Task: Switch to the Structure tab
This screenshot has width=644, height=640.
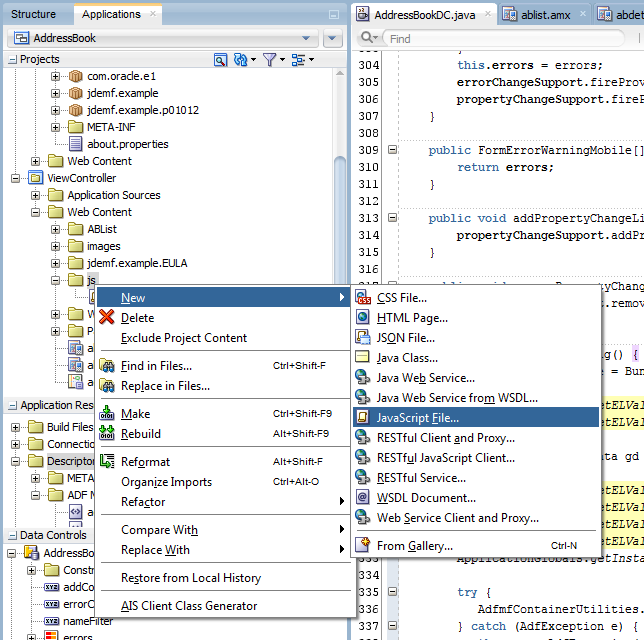Action: click(33, 14)
